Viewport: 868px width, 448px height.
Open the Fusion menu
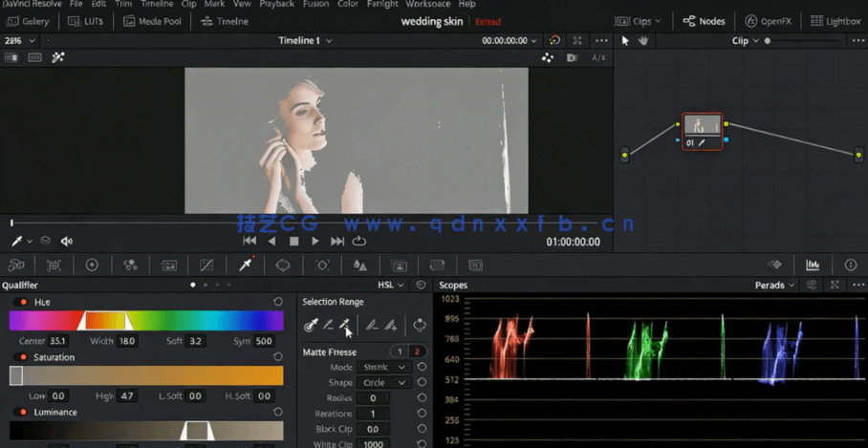315,4
